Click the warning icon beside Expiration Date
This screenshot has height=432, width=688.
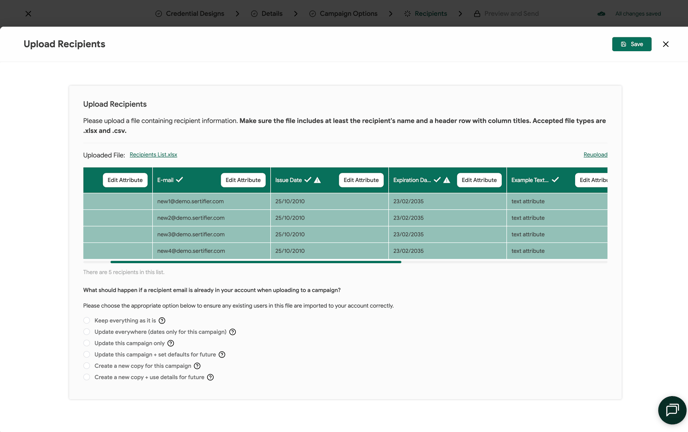447,180
